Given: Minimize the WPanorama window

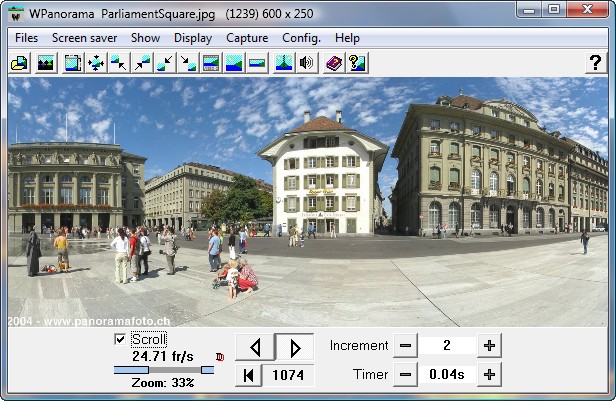Looking at the screenshot, I should [529, 10].
